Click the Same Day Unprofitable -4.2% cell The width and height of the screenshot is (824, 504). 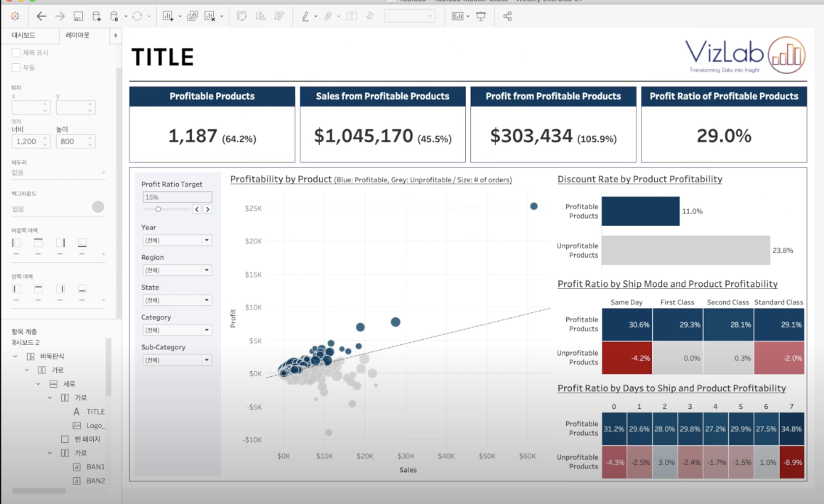627,358
